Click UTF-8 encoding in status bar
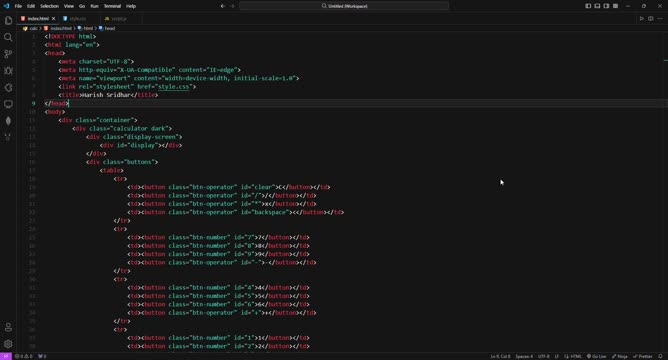 (544, 356)
